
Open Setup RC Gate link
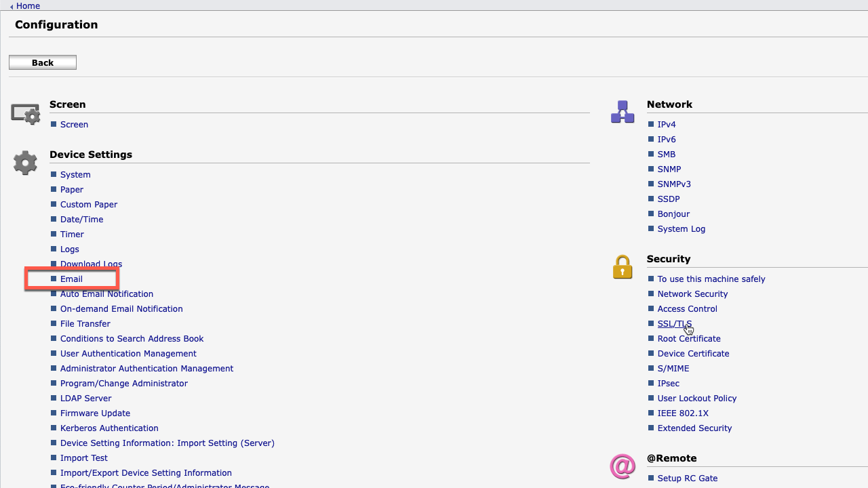688,479
